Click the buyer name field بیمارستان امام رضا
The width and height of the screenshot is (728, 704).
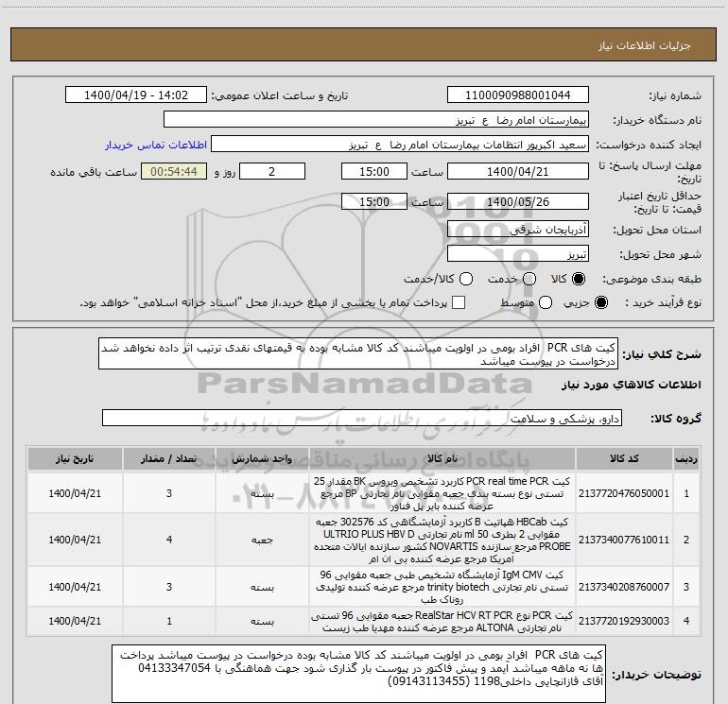[x=376, y=120]
